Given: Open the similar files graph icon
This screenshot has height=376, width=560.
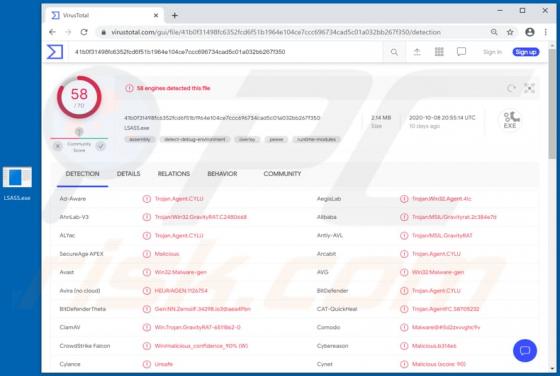Looking at the screenshot, I should tap(529, 88).
